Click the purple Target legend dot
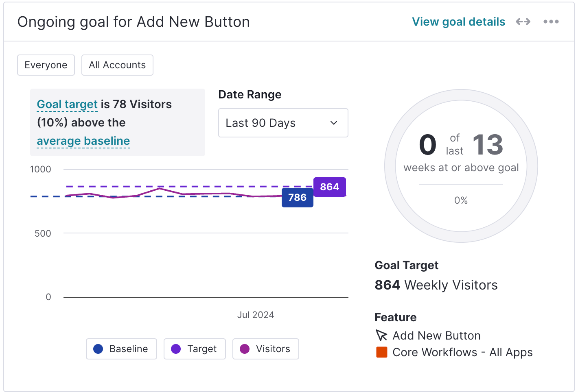This screenshot has height=392, width=578. pyautogui.click(x=176, y=349)
